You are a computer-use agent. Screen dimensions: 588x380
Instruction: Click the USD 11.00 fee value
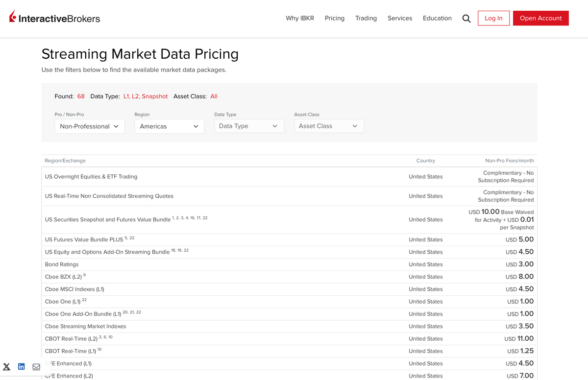(x=519, y=339)
